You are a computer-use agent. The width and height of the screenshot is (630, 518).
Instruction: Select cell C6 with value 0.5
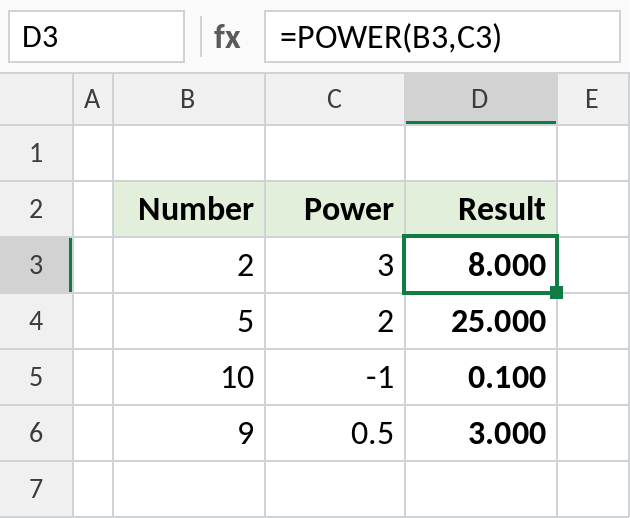click(x=335, y=433)
